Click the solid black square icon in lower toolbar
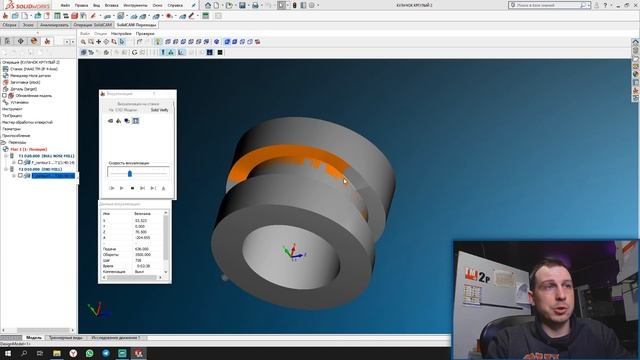 click(x=220, y=52)
